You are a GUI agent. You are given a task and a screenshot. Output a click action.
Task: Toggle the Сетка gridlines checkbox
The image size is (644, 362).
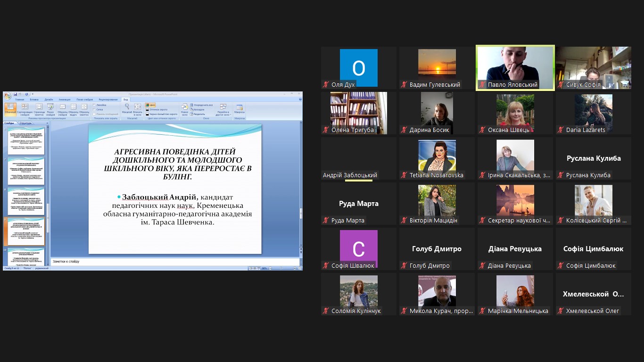pos(95,109)
